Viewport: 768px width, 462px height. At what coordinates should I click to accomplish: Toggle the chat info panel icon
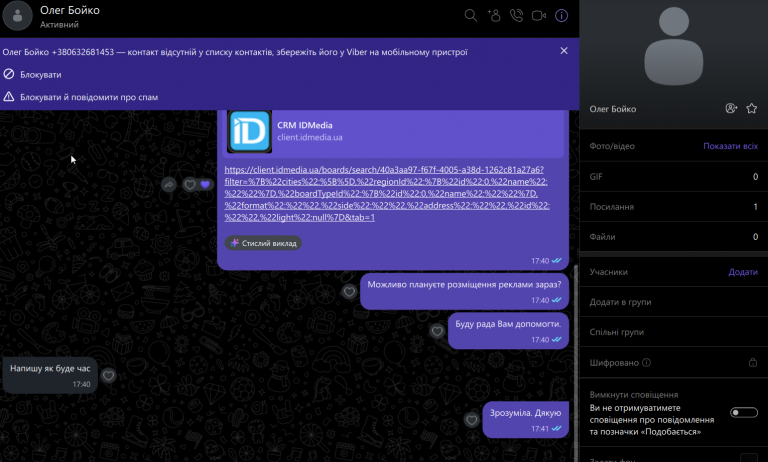[x=561, y=16]
